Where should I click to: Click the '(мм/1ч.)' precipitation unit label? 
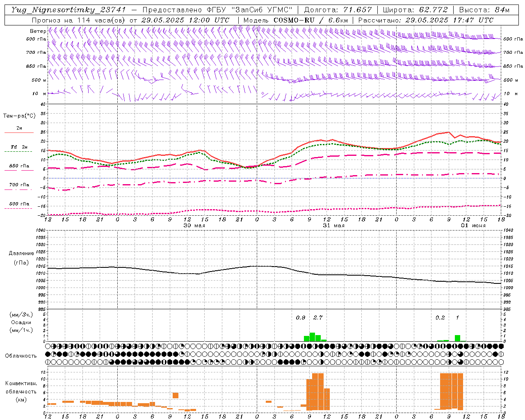21,330
